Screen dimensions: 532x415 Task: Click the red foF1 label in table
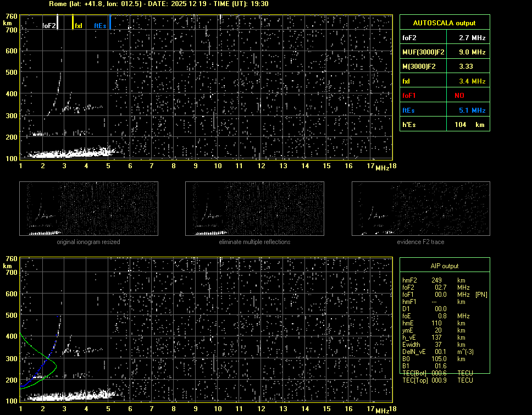pos(410,95)
